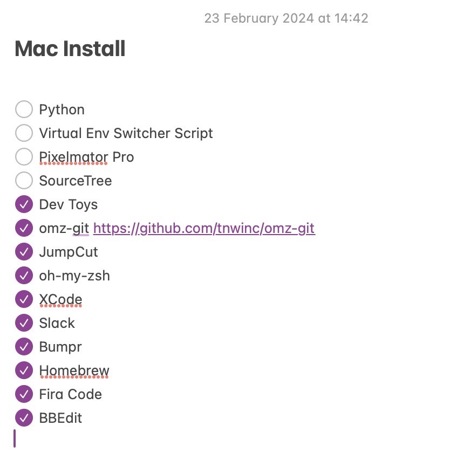Untick the Bumpr checkbox
Viewport: 476px width, 453px height.
(24, 347)
